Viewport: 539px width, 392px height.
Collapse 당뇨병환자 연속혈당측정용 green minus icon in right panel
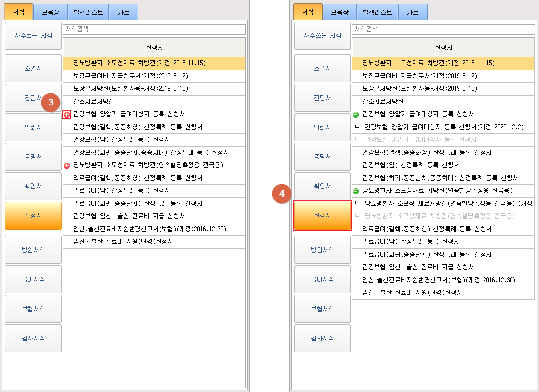(356, 191)
